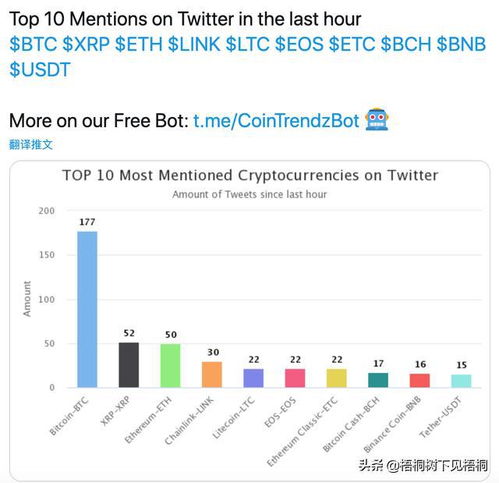The image size is (499, 483).
Task: Click the $BTC cashtag link
Action: point(33,44)
